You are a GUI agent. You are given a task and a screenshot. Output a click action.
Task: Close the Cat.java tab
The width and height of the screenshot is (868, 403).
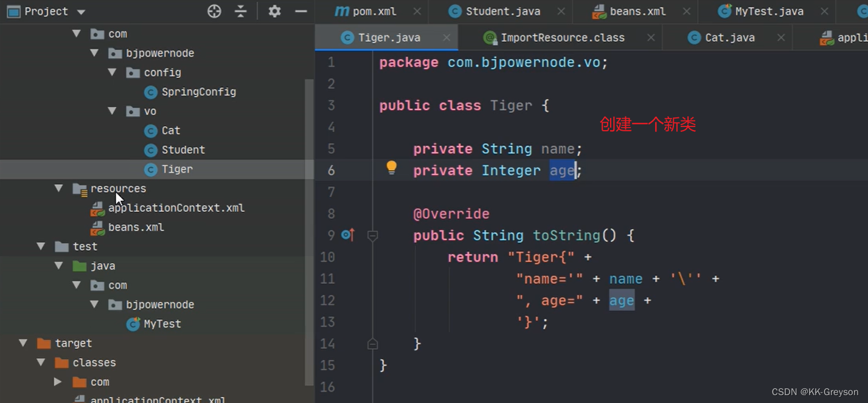pos(781,38)
